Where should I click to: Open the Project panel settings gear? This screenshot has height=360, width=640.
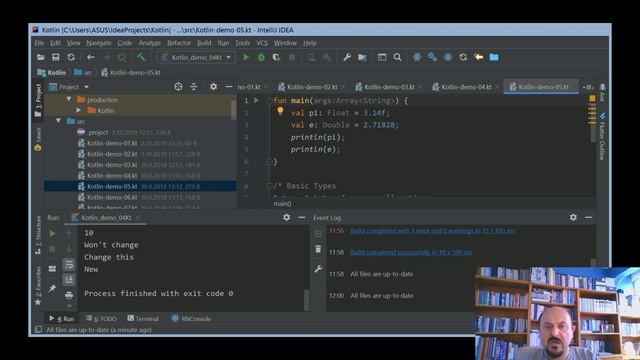213,87
